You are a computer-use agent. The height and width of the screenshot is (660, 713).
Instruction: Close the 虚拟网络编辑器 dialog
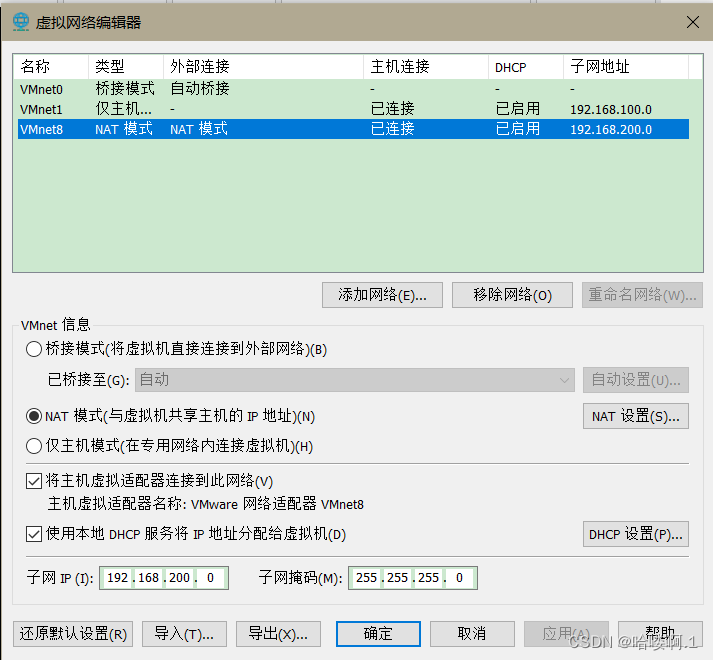[693, 22]
